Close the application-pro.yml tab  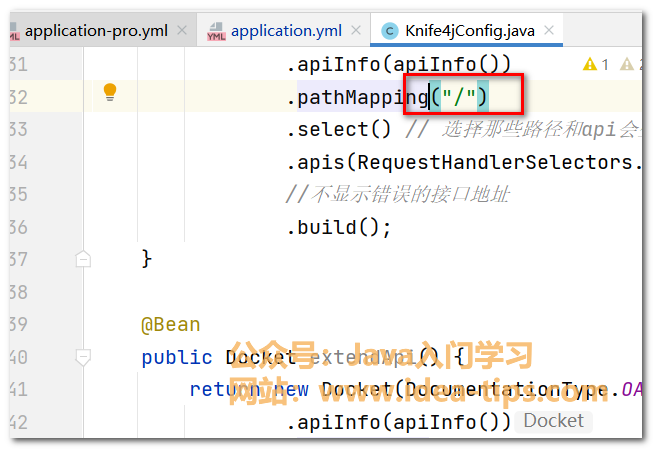point(181,32)
